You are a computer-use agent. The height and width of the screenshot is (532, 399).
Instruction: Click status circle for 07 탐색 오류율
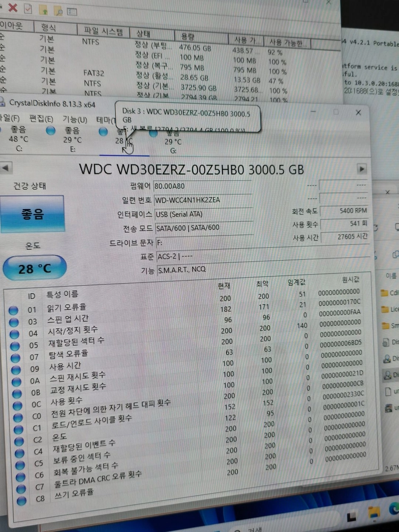[x=15, y=358]
